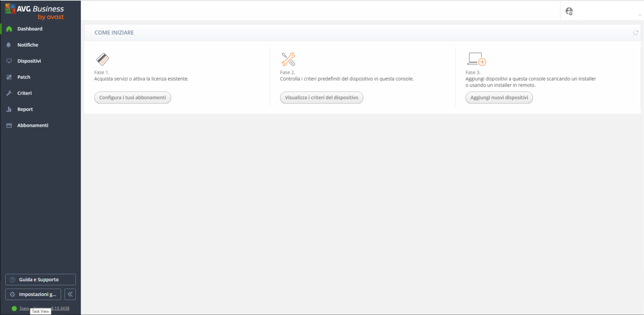Open Patch via the puzzle icon

9,77
